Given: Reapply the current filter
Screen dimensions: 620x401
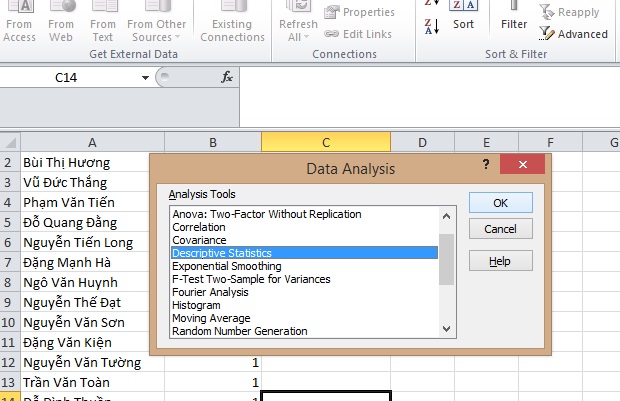Looking at the screenshot, I should [x=569, y=12].
